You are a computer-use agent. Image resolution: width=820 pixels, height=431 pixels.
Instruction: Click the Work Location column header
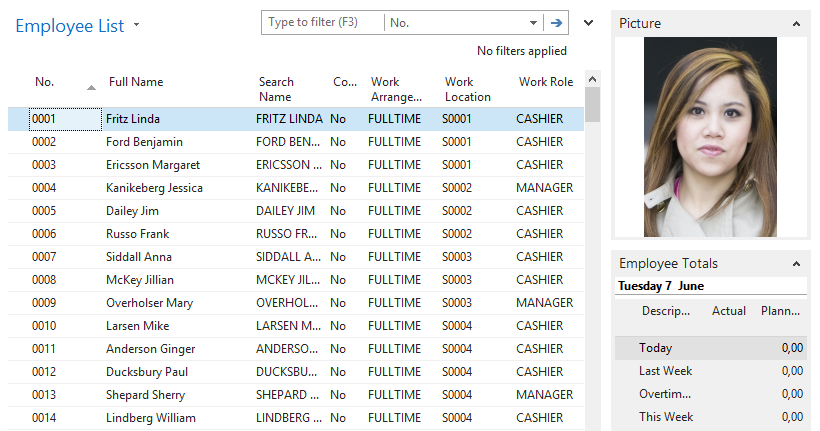click(x=467, y=89)
